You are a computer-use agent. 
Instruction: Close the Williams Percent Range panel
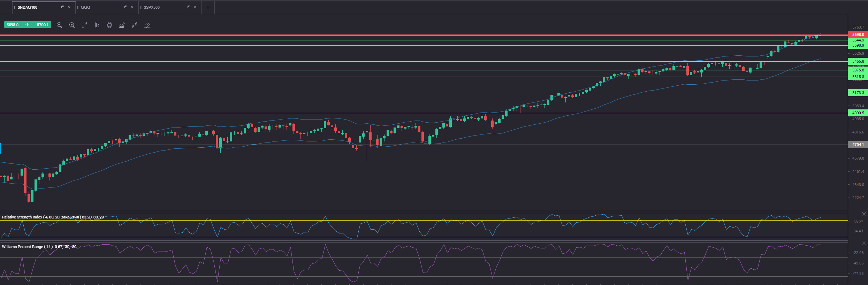[864, 244]
